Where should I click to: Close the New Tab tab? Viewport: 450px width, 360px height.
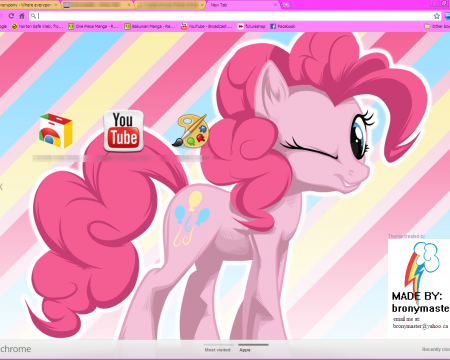[x=275, y=5]
